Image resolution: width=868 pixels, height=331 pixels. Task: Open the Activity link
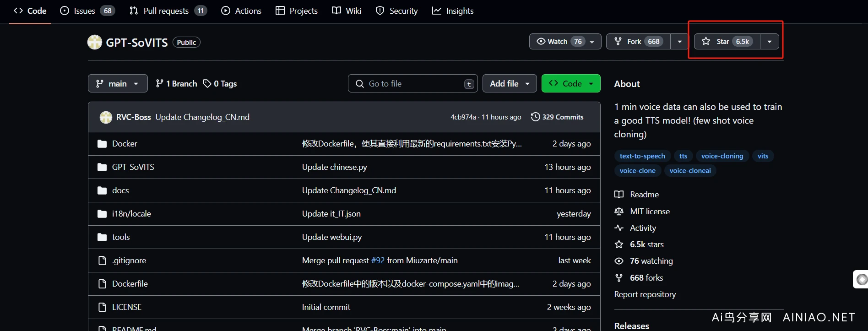635,228
